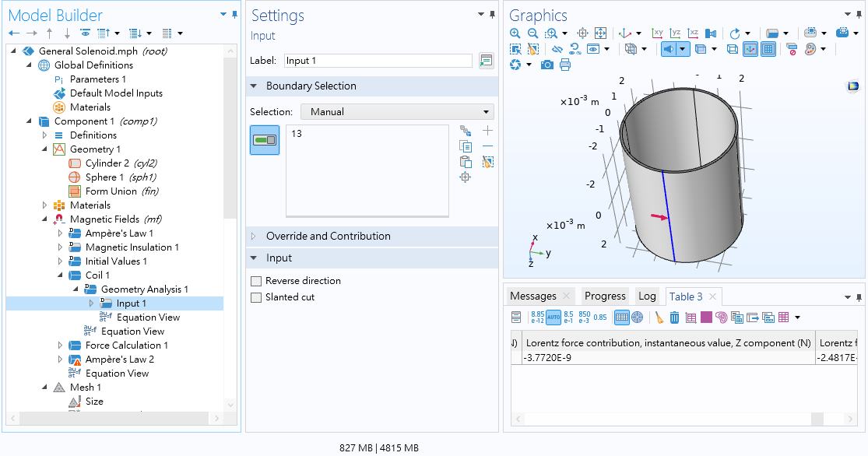Screen dimensions: 868x456
Task: Click the Zoom to Selection icon in Settings
Action: click(466, 177)
